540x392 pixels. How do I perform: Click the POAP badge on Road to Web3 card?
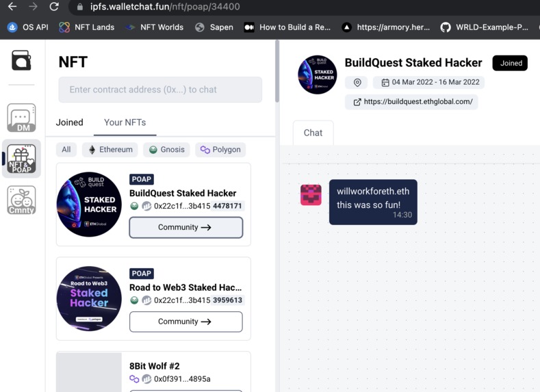tap(142, 274)
